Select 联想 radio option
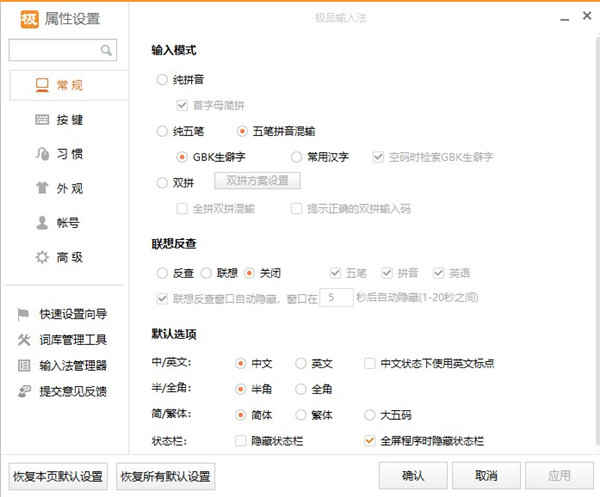 [x=206, y=273]
